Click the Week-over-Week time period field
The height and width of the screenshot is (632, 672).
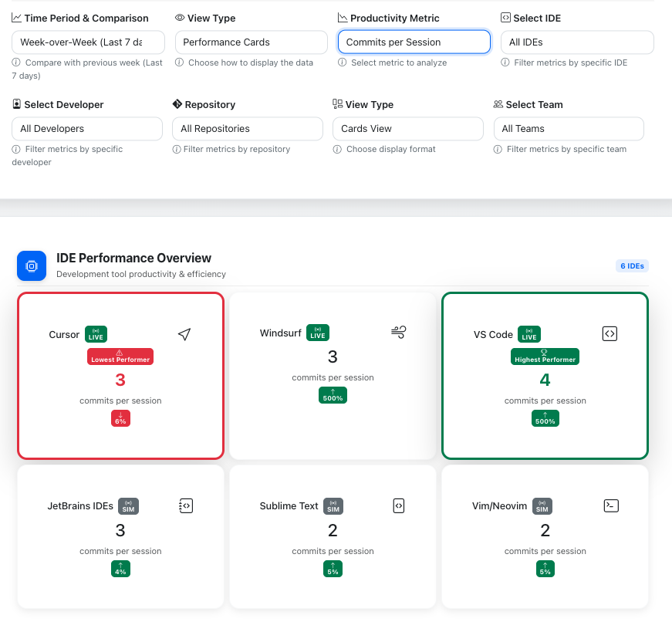pos(87,42)
